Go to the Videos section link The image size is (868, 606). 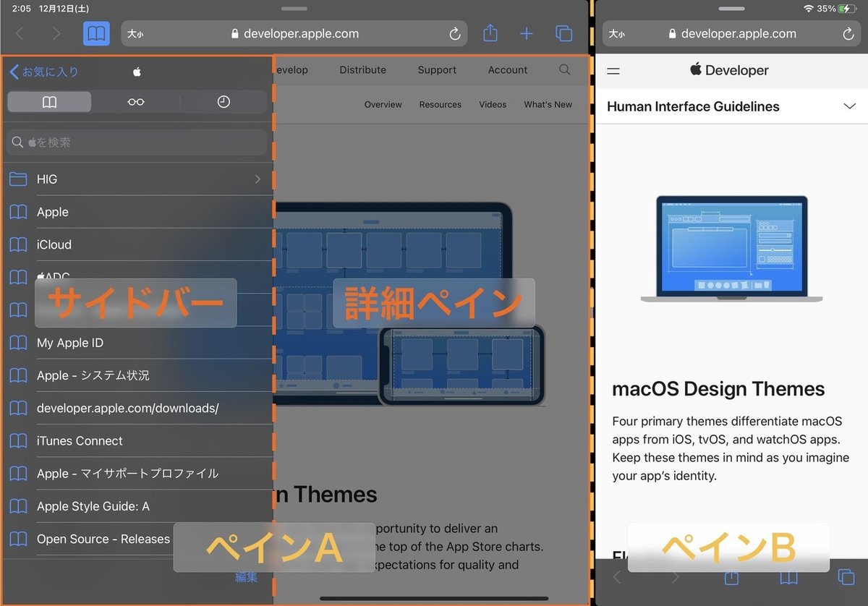[x=493, y=105]
